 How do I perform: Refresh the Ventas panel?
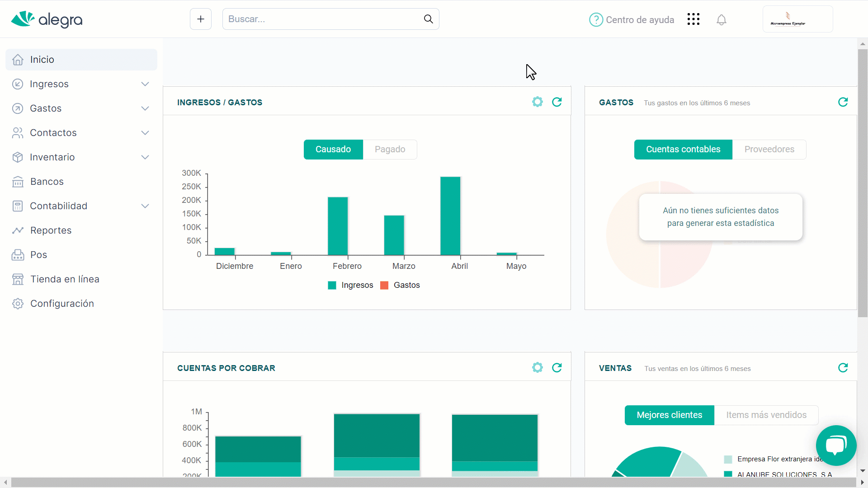pos(843,367)
